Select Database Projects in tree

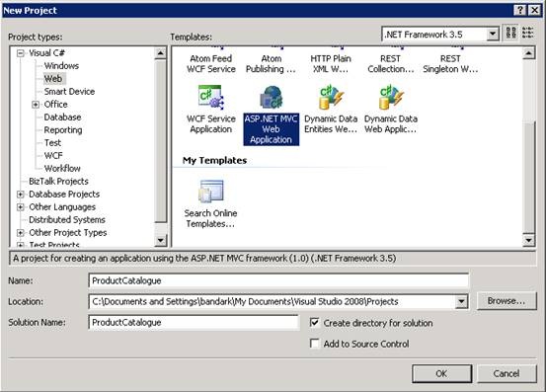click(x=64, y=194)
